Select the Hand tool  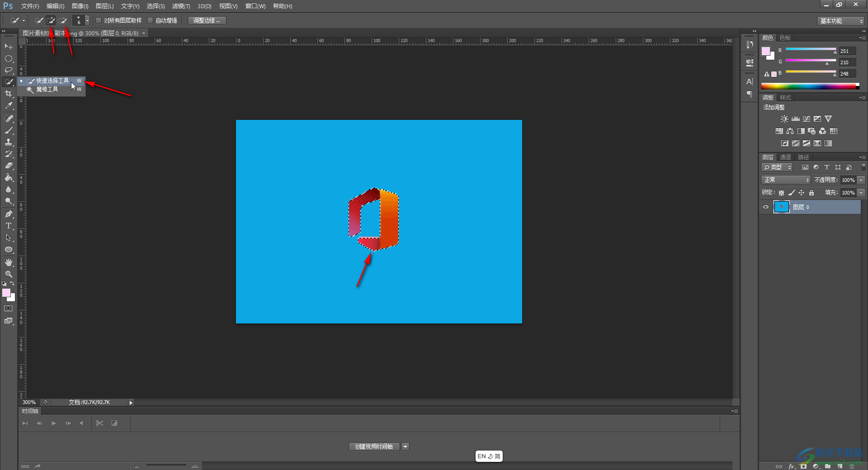tap(9, 262)
